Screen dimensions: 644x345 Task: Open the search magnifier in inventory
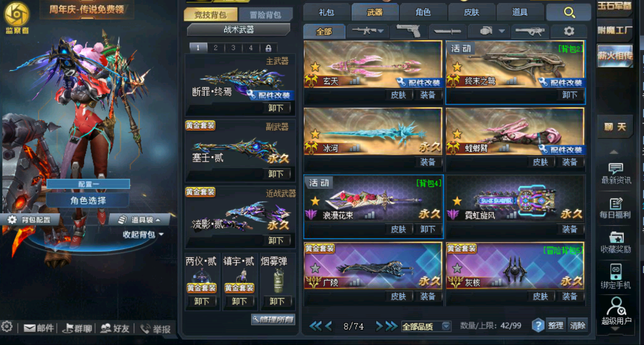click(x=569, y=13)
